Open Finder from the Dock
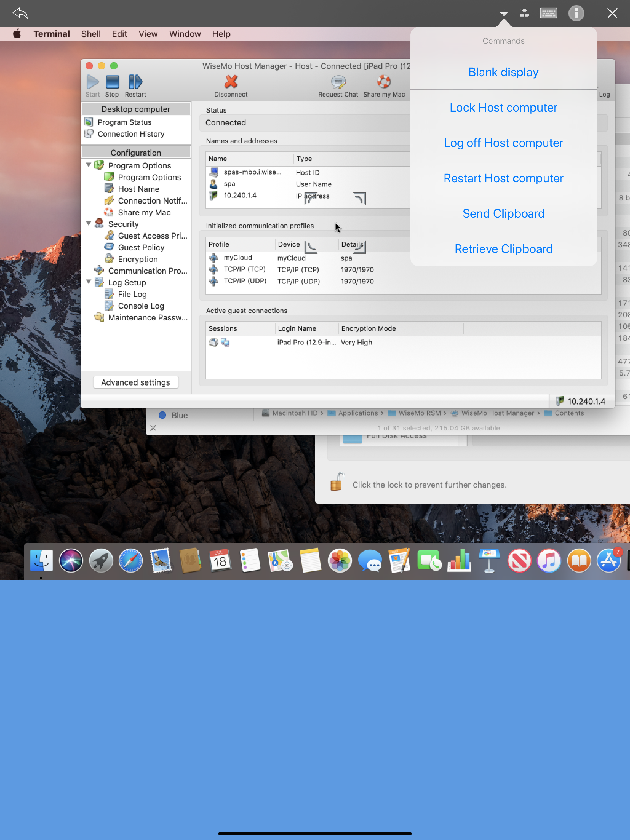630x840 pixels. [42, 560]
